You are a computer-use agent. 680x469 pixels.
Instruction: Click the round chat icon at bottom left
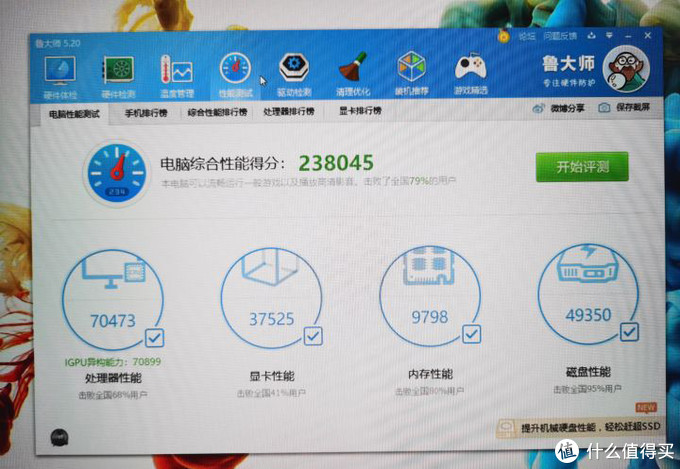pos(59,437)
